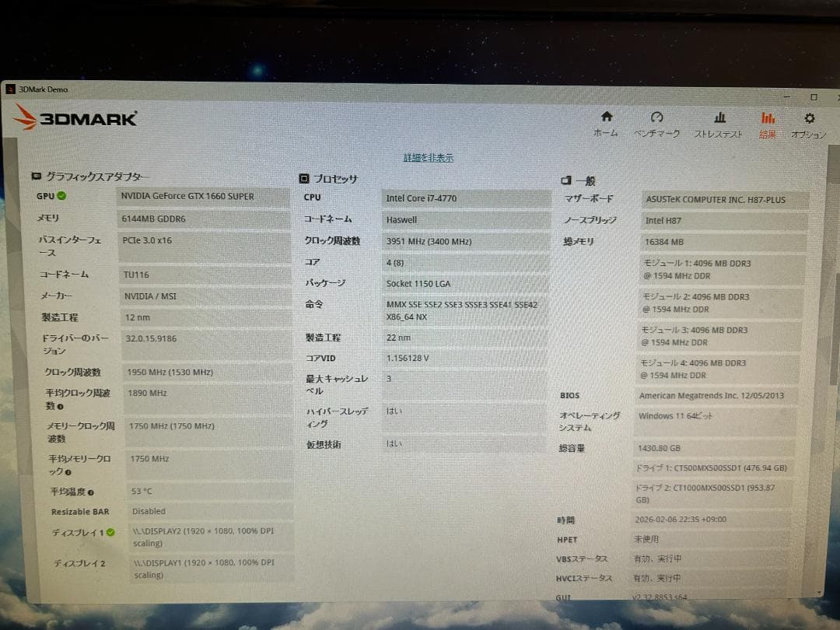This screenshot has height=630, width=840.
Task: Click the HVCIステータス value
Action: click(x=709, y=578)
